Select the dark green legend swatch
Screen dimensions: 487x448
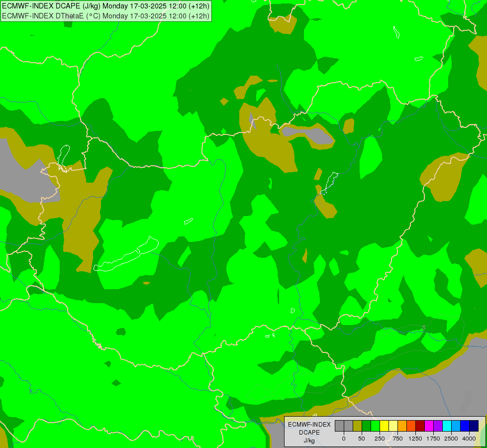367,426
